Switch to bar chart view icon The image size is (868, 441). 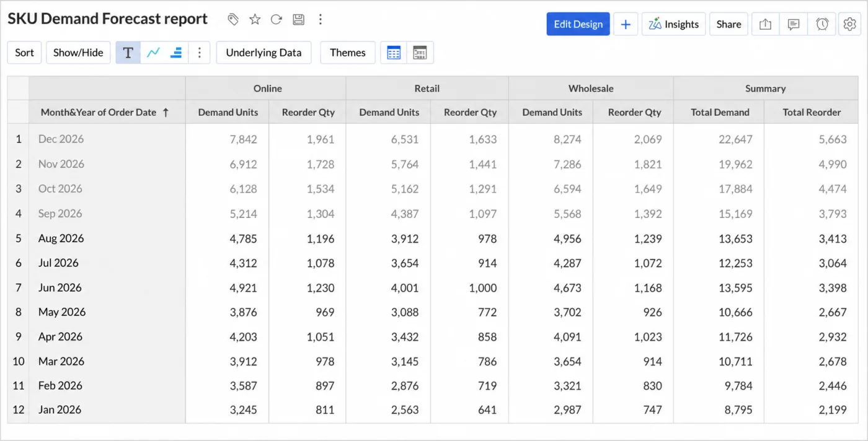(x=176, y=53)
